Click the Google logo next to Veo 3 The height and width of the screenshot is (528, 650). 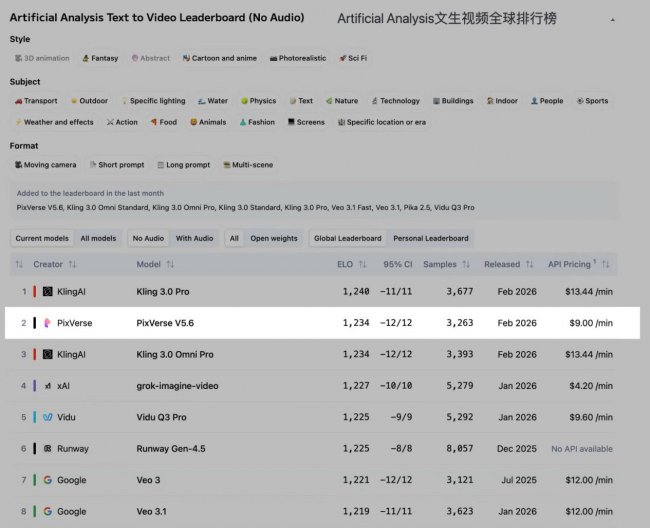47,480
